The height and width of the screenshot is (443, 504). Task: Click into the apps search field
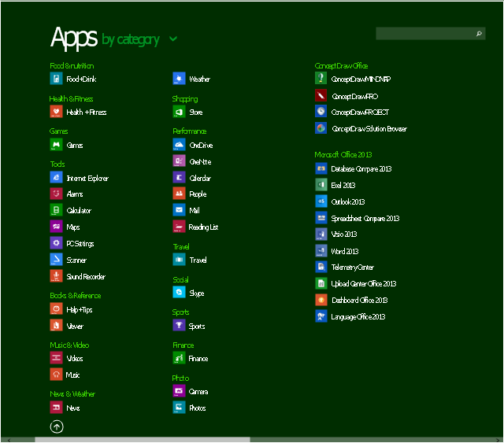(424, 34)
